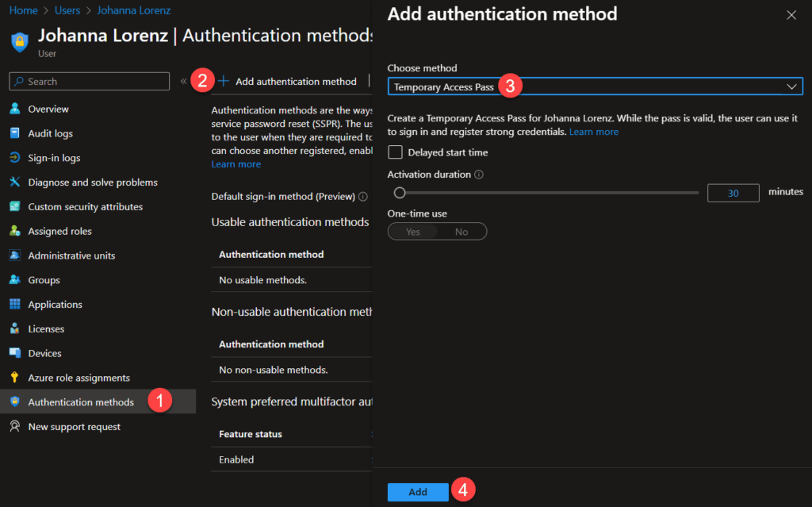Go to Home via the breadcrumb
This screenshot has width=812, height=507.
tap(23, 10)
